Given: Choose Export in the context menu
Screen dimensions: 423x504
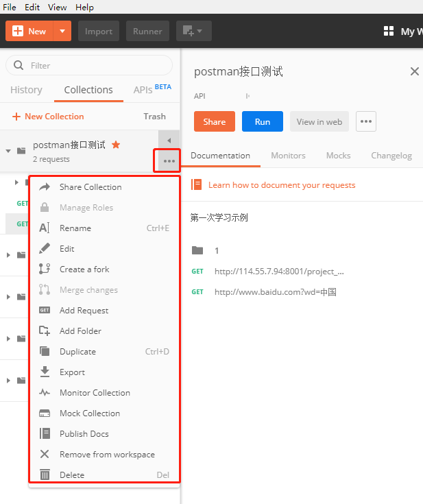Looking at the screenshot, I should [x=104, y=372].
